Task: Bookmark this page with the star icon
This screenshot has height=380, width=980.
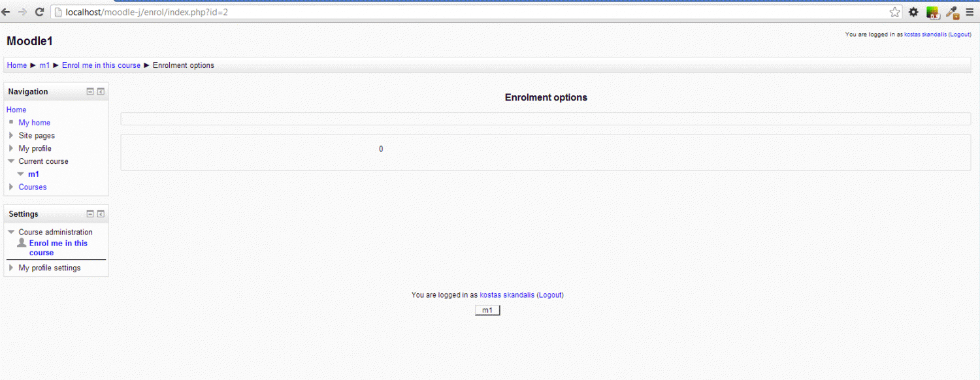Action: [x=894, y=12]
